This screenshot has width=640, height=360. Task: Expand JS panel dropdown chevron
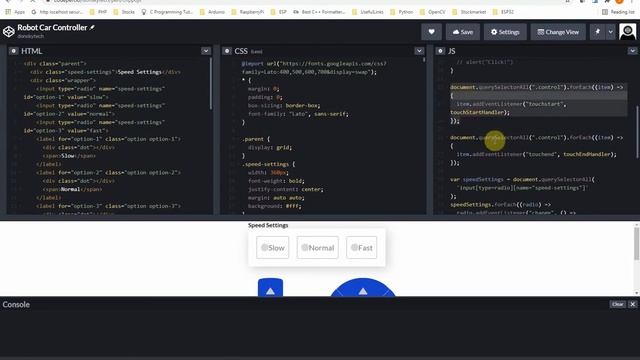(632, 51)
